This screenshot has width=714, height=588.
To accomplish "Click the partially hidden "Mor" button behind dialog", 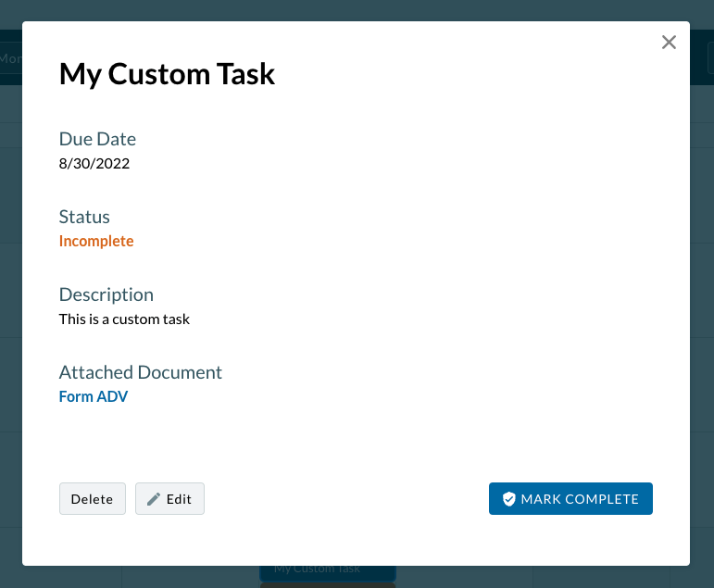I will click(x=10, y=58).
